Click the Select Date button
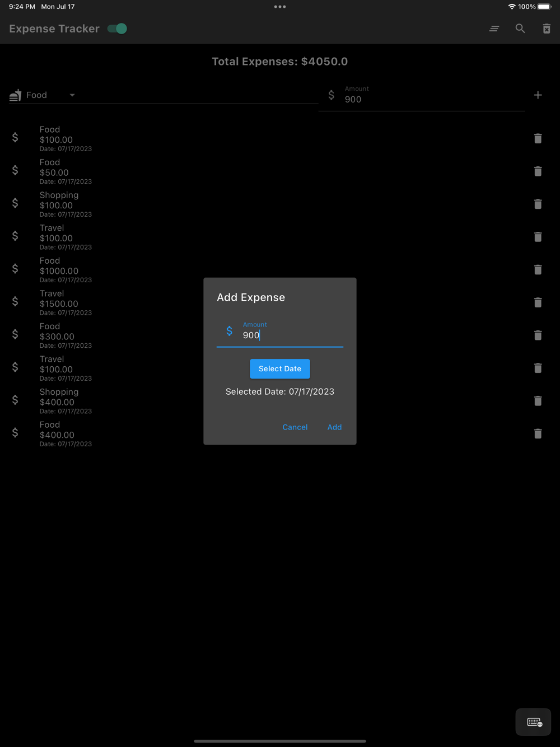The width and height of the screenshot is (560, 747). pyautogui.click(x=280, y=368)
